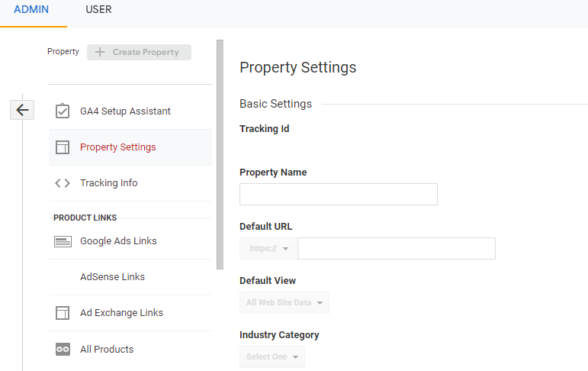Viewport: 588px width, 371px height.
Task: Expand the Industry Category Select One dropdown
Action: [272, 356]
